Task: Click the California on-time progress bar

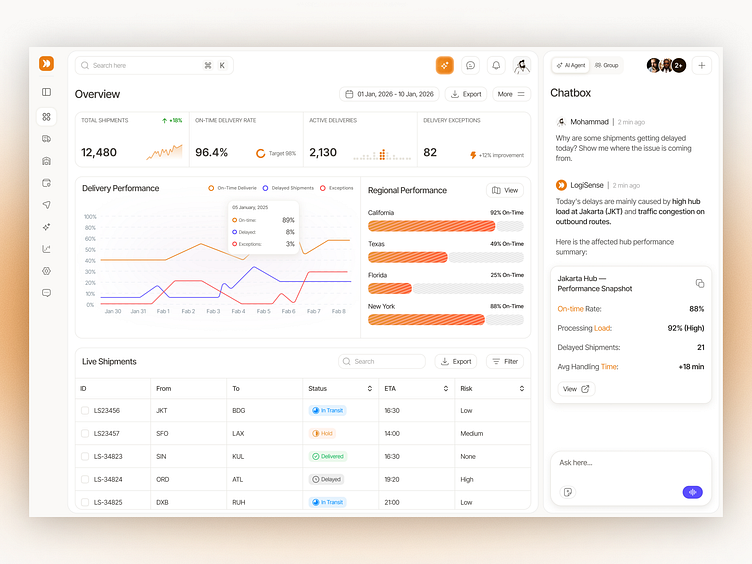Action: click(x=445, y=226)
